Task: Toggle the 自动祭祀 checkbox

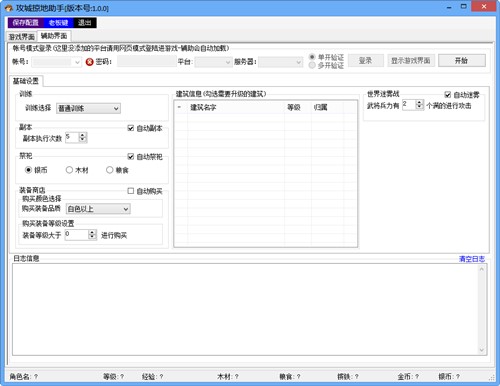Action: click(x=145, y=157)
